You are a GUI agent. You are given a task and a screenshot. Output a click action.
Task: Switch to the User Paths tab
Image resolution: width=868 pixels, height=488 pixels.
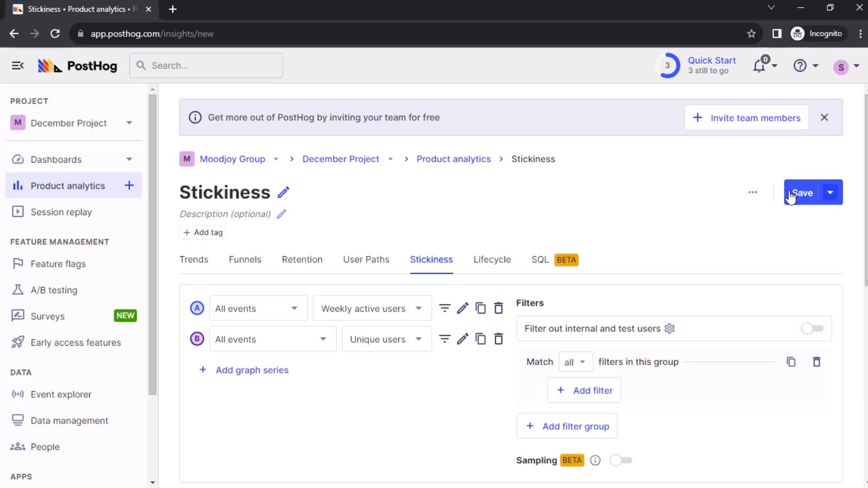tap(366, 260)
